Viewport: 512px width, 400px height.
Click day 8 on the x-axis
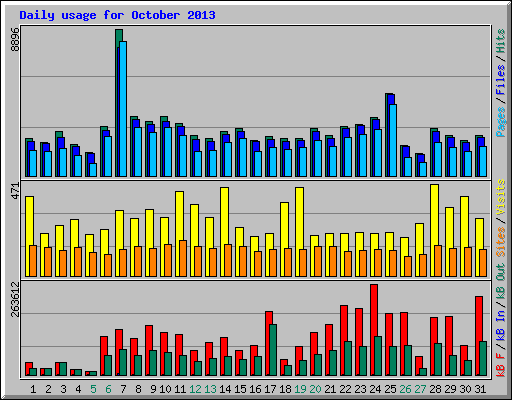coord(138,389)
